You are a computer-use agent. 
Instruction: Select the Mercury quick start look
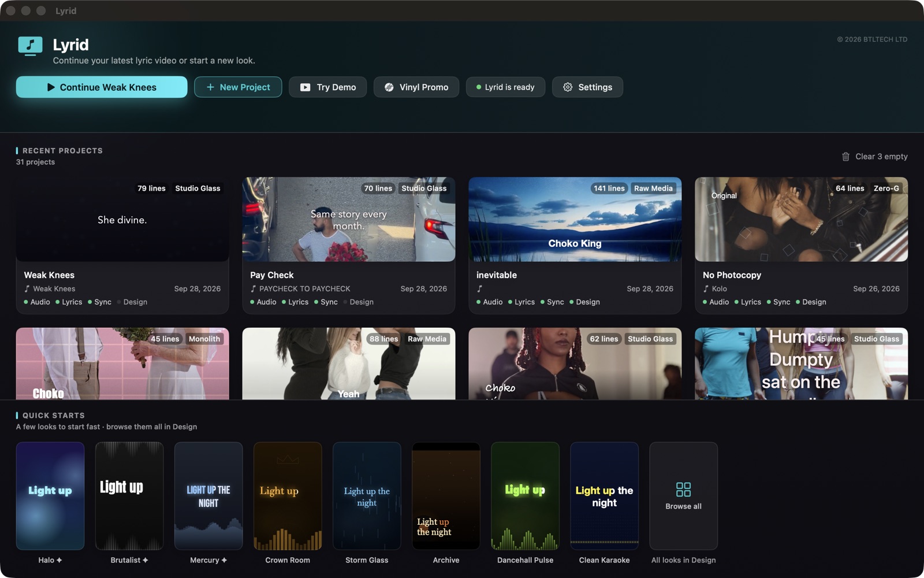(x=208, y=496)
